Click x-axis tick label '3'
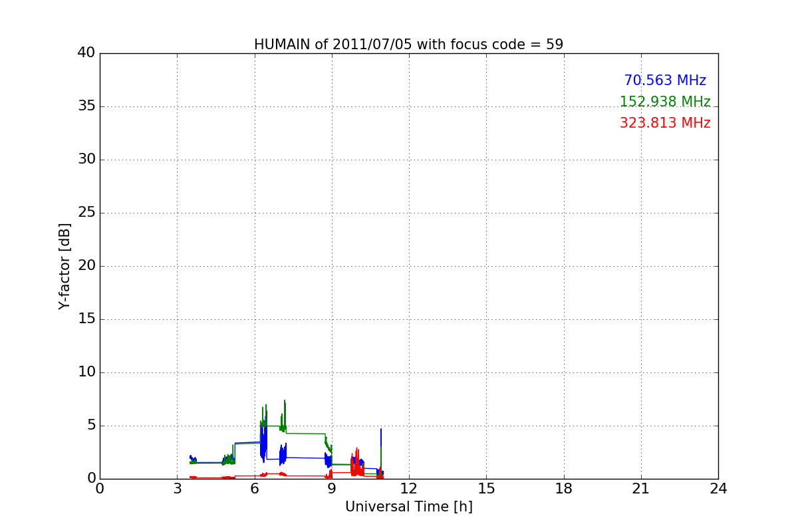The image size is (798, 532). point(177,489)
